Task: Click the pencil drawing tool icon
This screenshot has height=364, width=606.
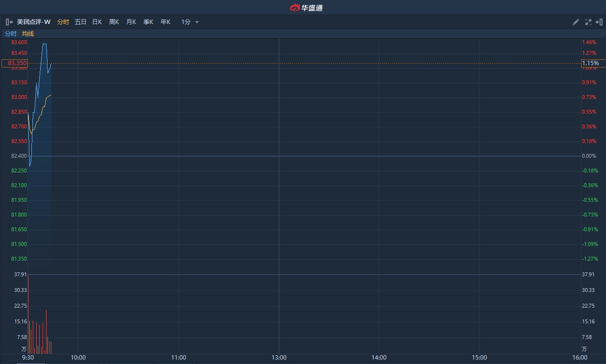Action: coord(576,22)
